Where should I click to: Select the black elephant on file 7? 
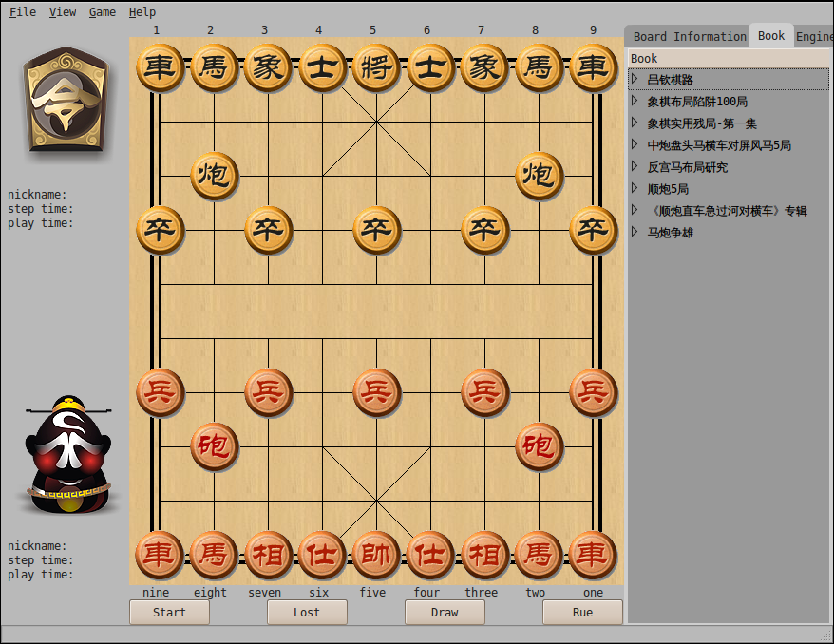(484, 67)
